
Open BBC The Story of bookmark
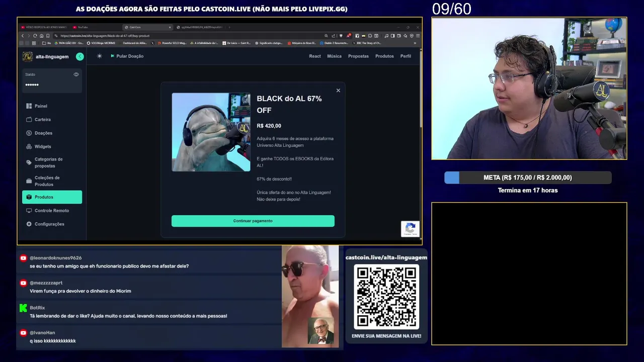tap(367, 43)
